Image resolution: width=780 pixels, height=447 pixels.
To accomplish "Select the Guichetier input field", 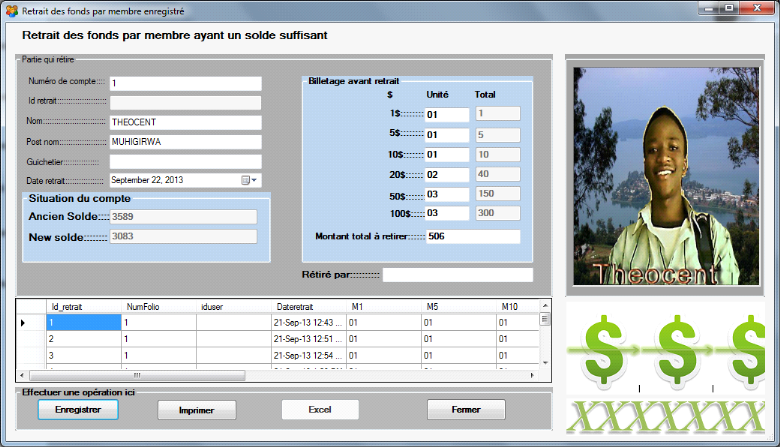I will click(x=185, y=161).
